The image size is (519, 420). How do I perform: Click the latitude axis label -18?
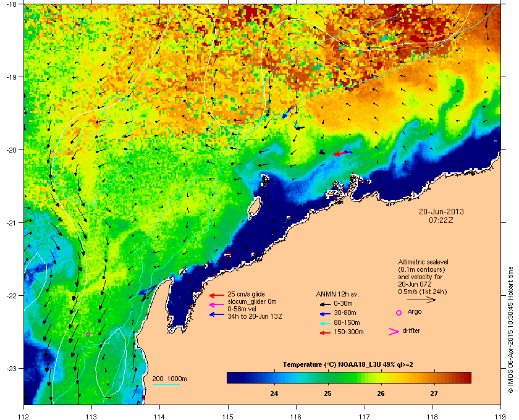[11, 4]
